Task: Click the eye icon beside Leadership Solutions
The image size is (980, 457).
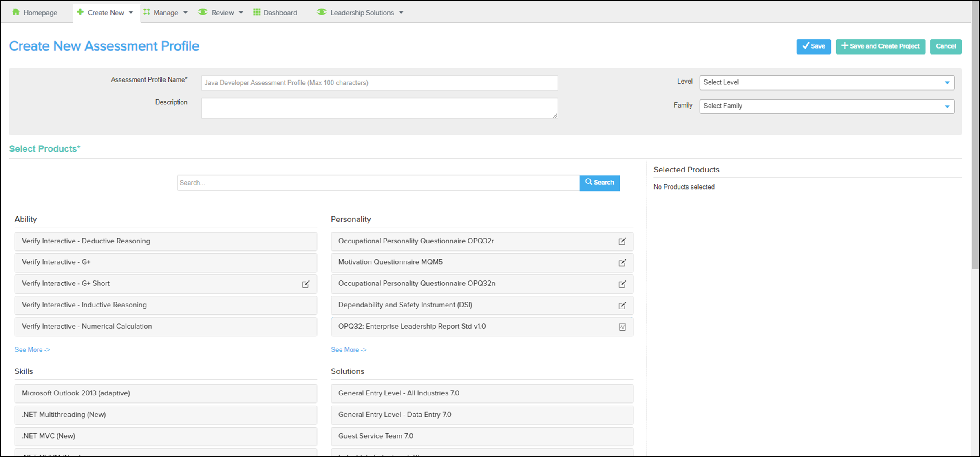Action: click(322, 12)
